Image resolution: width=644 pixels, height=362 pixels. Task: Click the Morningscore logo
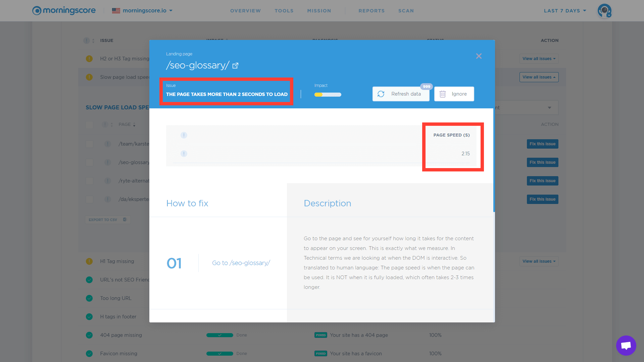tap(64, 10)
